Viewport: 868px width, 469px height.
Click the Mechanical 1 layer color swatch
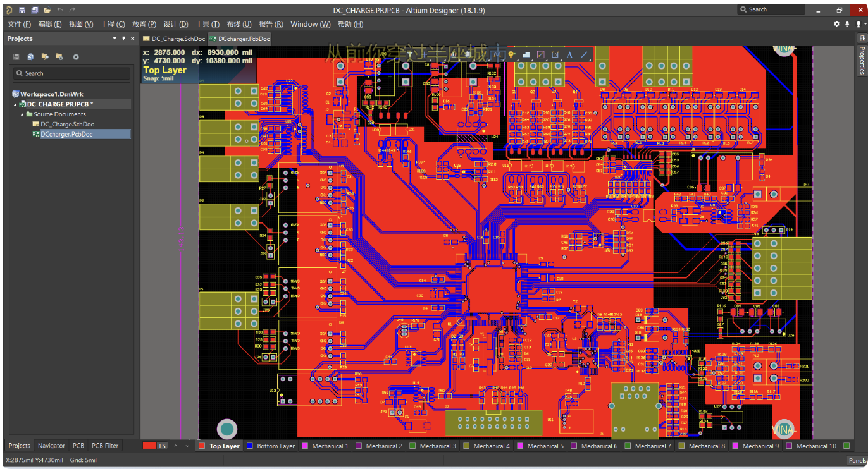pyautogui.click(x=304, y=446)
